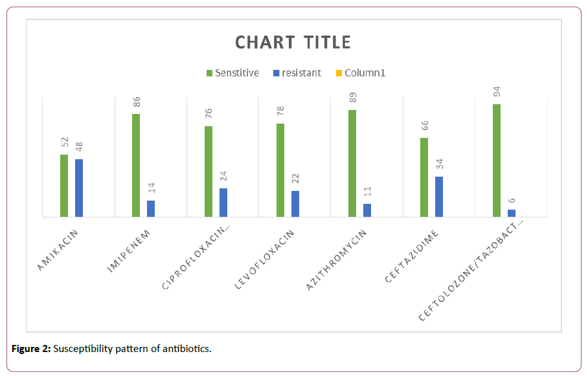Select the smallest blue bar labeled 6
Screen dimensions: 588x376
click(x=512, y=213)
